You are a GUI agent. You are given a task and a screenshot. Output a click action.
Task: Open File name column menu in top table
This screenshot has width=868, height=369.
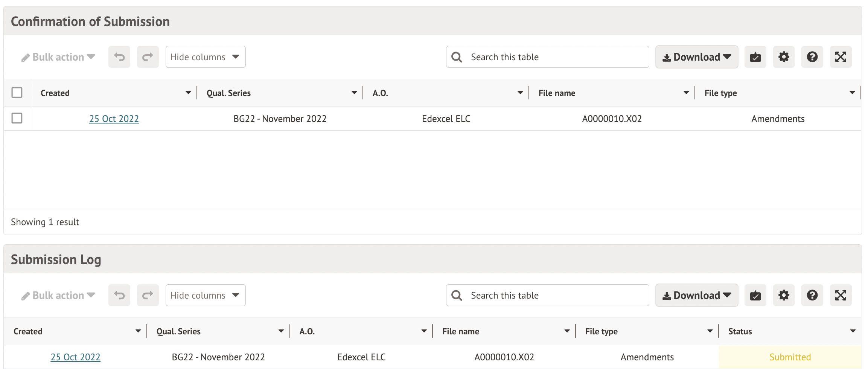pos(686,93)
